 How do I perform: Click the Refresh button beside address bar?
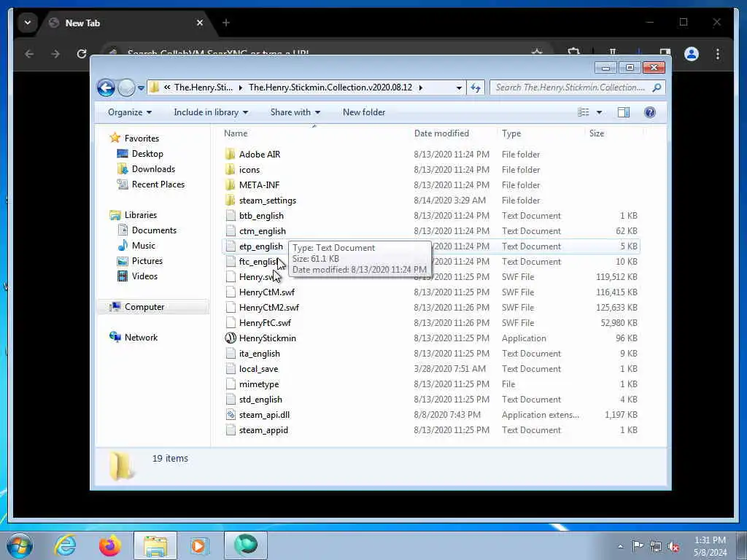pos(476,87)
